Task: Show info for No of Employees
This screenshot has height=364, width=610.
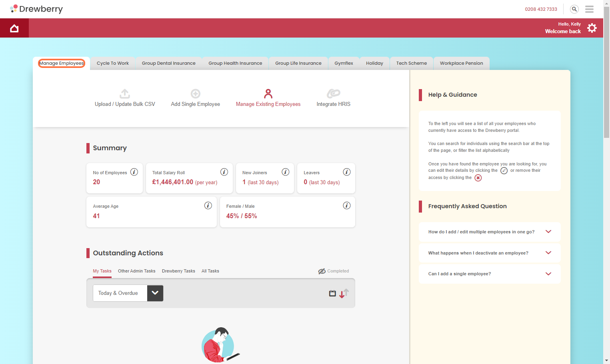Action: (134, 172)
